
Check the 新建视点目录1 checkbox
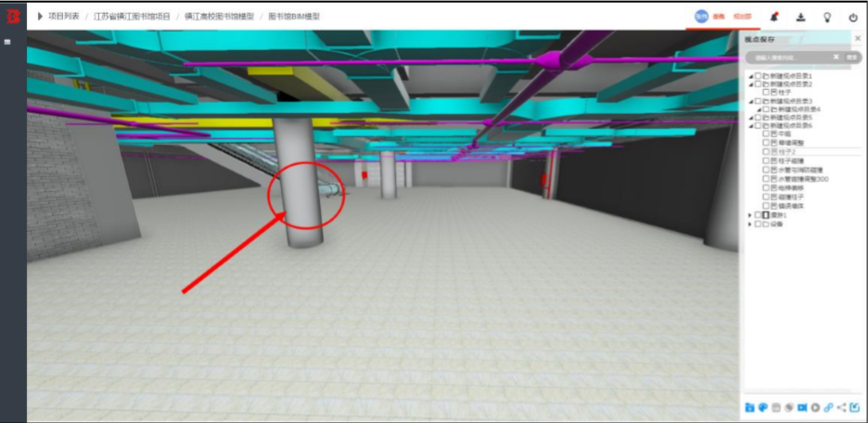758,76
